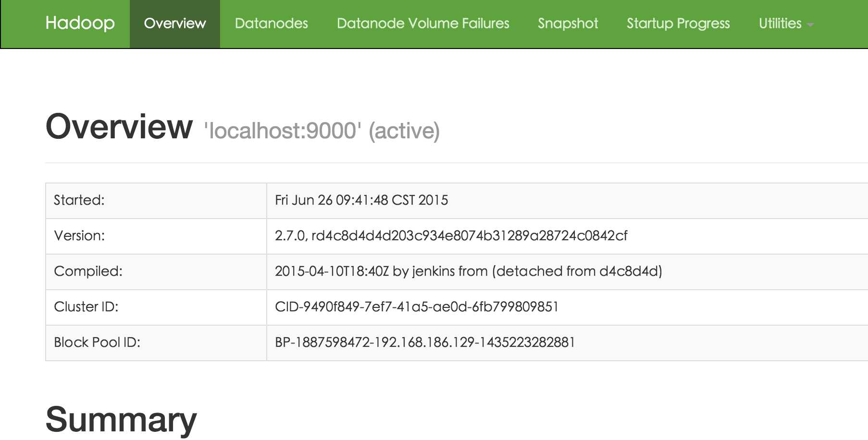Image resolution: width=868 pixels, height=440 pixels.
Task: Click the Hadoop brand link
Action: point(80,23)
